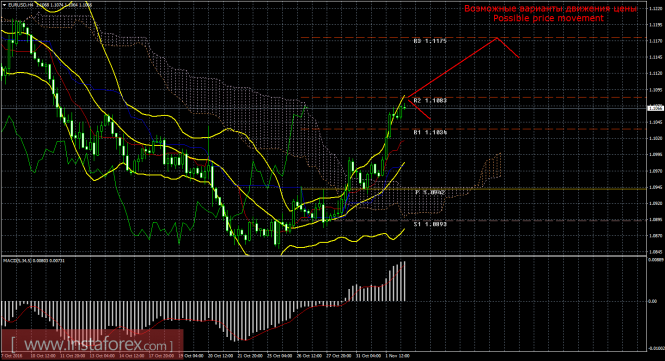Click the 1 Nov 12:00 label on the time axis
665x361 pixels.
(397, 356)
